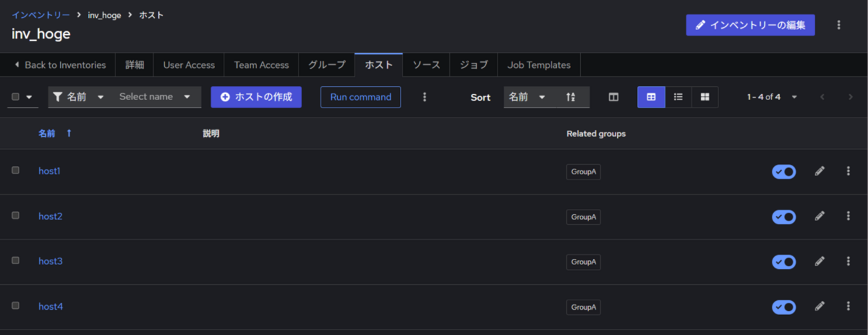The width and height of the screenshot is (868, 335).
Task: Open the host3 link
Action: [50, 261]
